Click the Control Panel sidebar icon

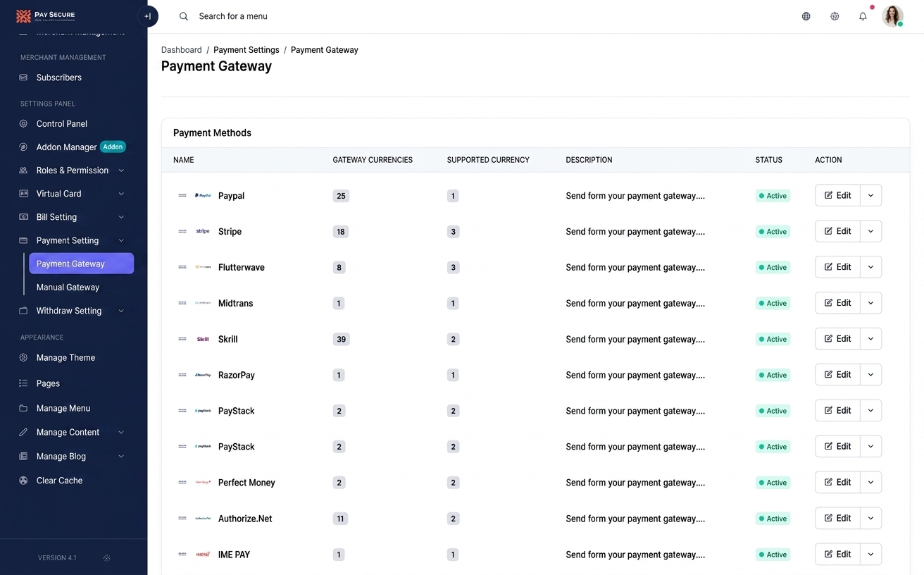tap(23, 123)
